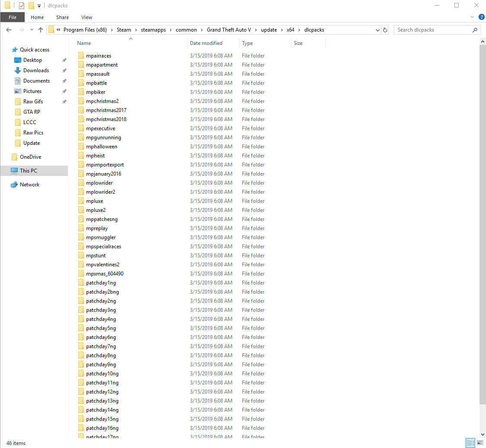
Task: Unpin Downloads from Quick access
Action: [64, 70]
